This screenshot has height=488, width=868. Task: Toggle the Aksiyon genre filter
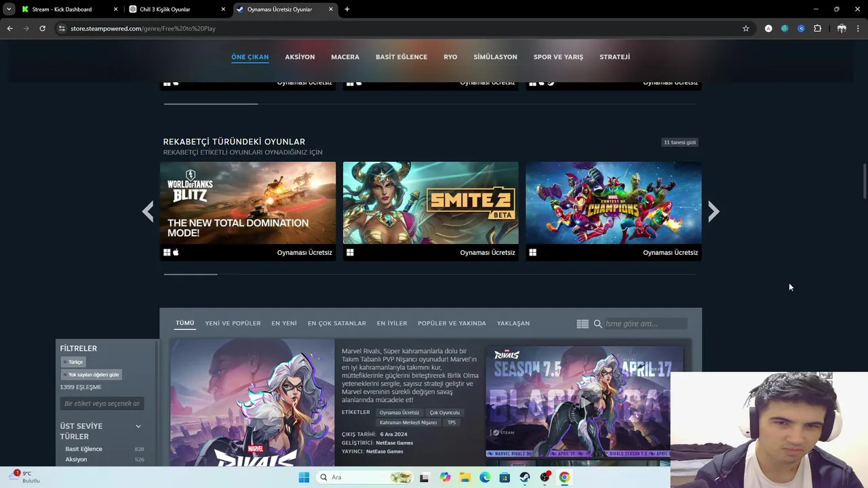click(76, 460)
